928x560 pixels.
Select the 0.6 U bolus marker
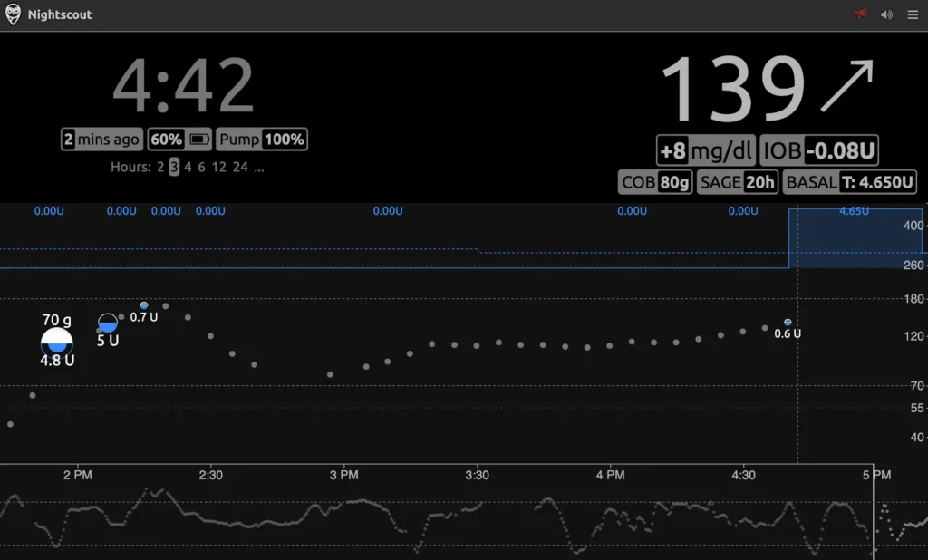(788, 323)
